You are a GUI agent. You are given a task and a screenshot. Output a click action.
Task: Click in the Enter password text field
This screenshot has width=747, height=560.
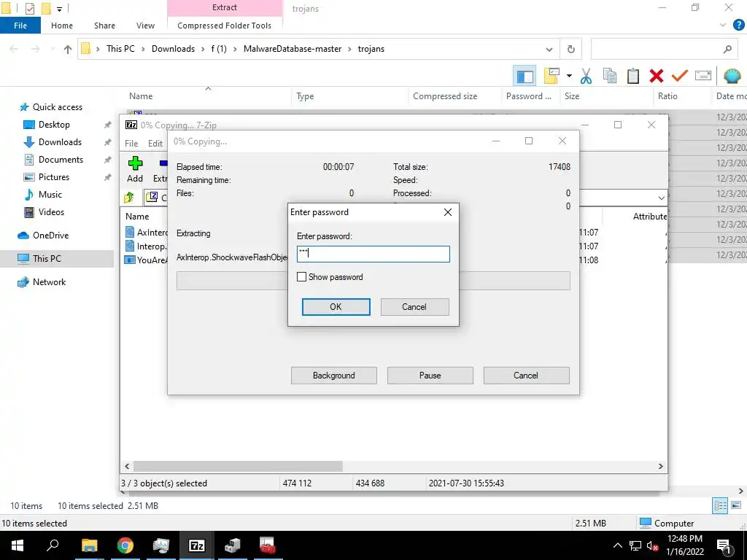point(373,254)
